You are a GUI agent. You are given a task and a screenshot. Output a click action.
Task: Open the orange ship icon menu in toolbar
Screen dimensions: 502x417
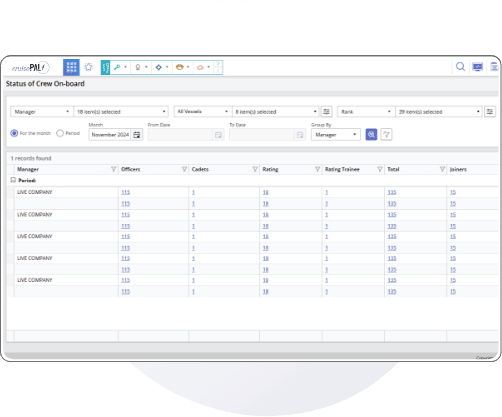coord(203,67)
